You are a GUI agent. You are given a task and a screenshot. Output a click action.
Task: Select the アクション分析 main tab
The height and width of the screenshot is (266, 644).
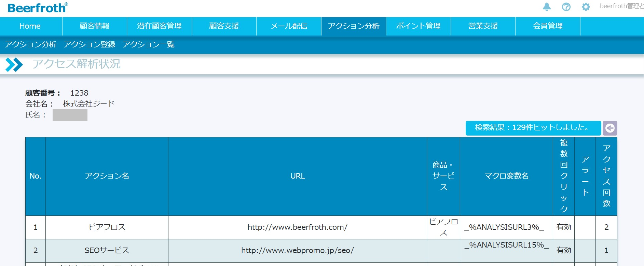pyautogui.click(x=354, y=26)
